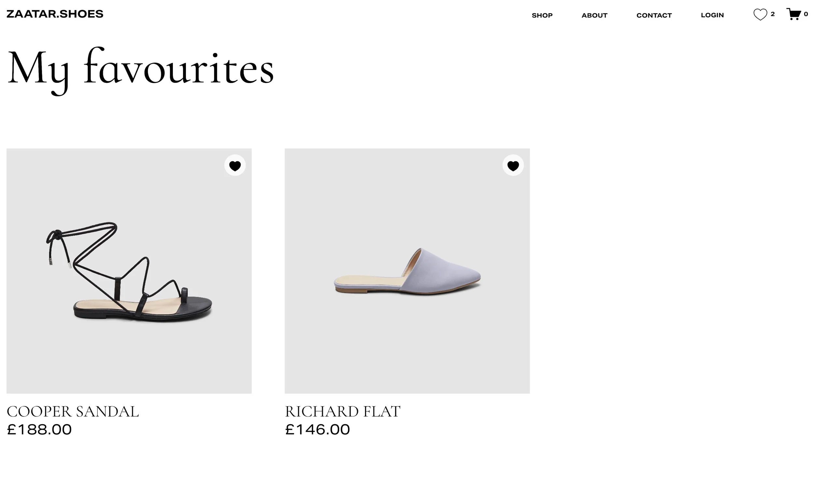Image resolution: width=814 pixels, height=504 pixels.
Task: Click the favourites count number 2
Action: pos(773,14)
